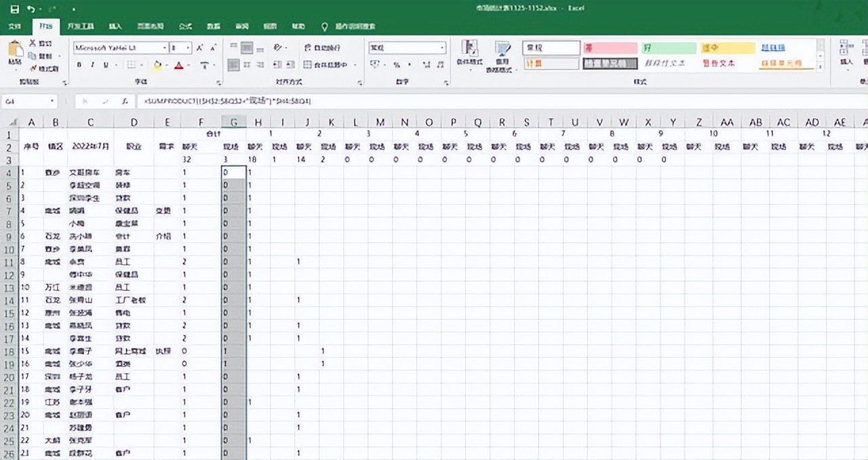Viewport: 868px width, 460px height.
Task: Switch to the Formulas tab
Action: coord(185,26)
